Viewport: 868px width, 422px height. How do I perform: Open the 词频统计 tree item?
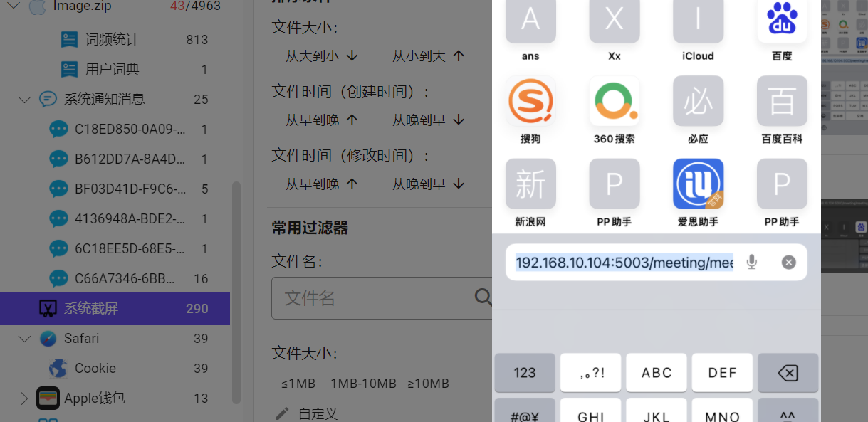point(114,40)
